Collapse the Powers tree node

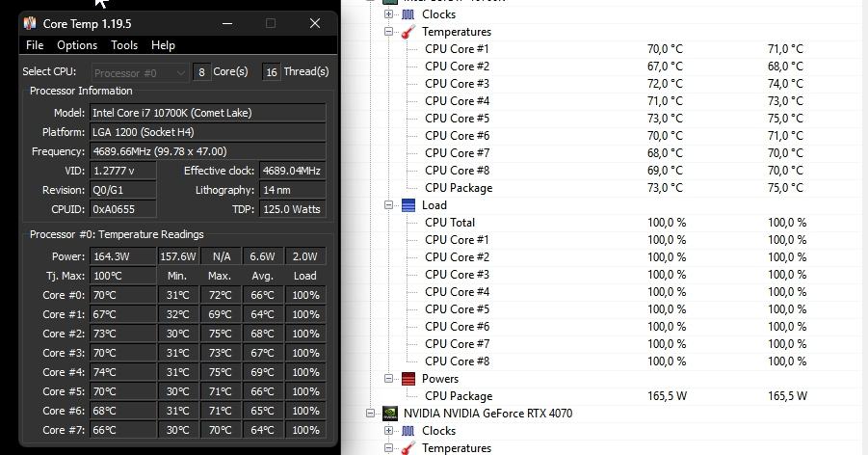pyautogui.click(x=388, y=379)
